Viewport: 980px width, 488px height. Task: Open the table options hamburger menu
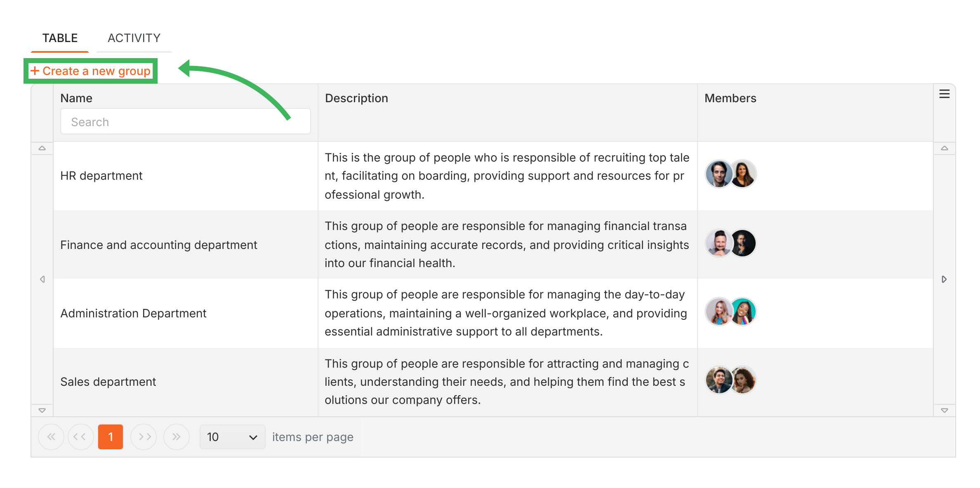click(x=944, y=94)
